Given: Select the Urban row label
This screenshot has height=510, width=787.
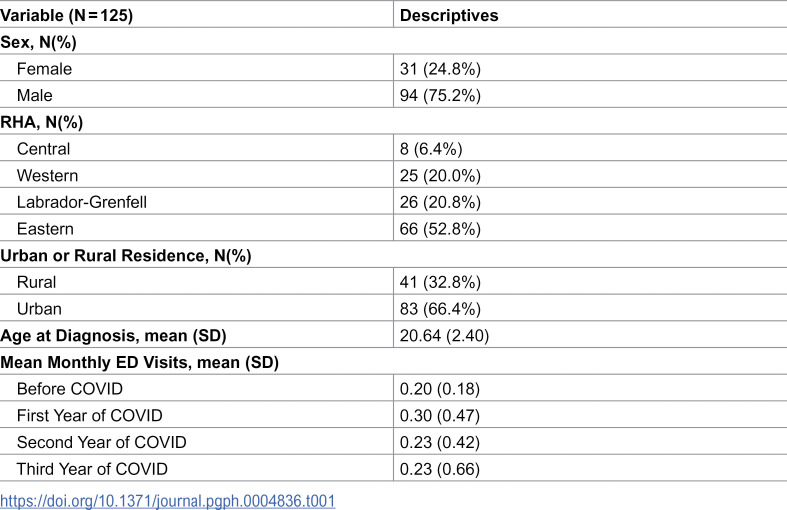Looking at the screenshot, I should point(39,309).
